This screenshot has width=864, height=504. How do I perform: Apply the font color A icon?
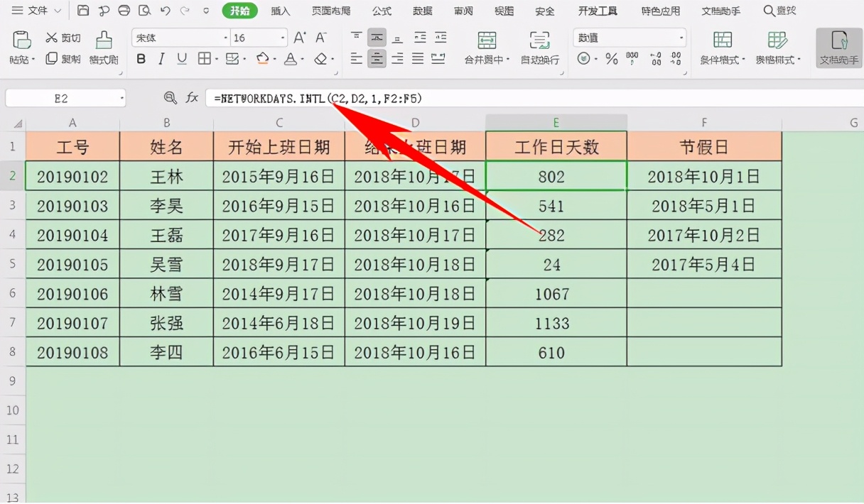pos(290,59)
